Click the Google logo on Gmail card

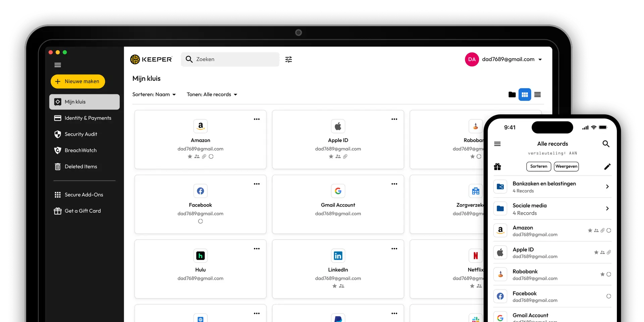[338, 191]
